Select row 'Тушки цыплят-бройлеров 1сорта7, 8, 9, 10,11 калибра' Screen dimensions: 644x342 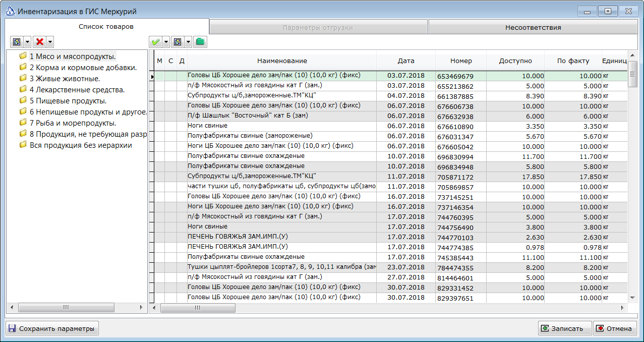pyautogui.click(x=390, y=267)
